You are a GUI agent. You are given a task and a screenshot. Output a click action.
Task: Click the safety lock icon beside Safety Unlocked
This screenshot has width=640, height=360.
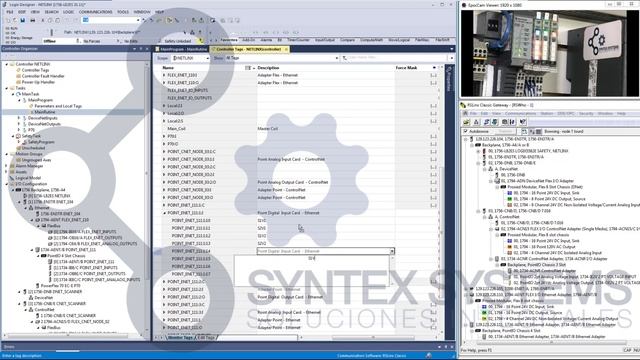click(x=200, y=41)
